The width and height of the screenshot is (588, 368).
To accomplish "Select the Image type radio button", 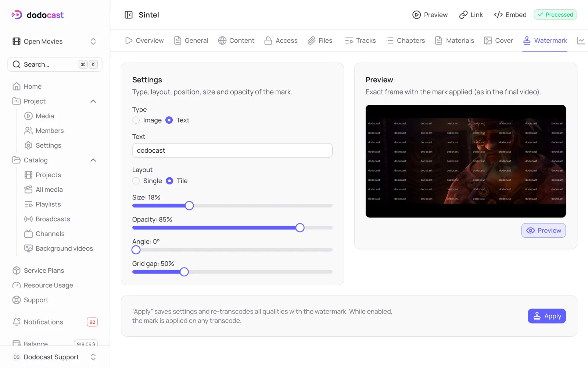I will point(136,120).
